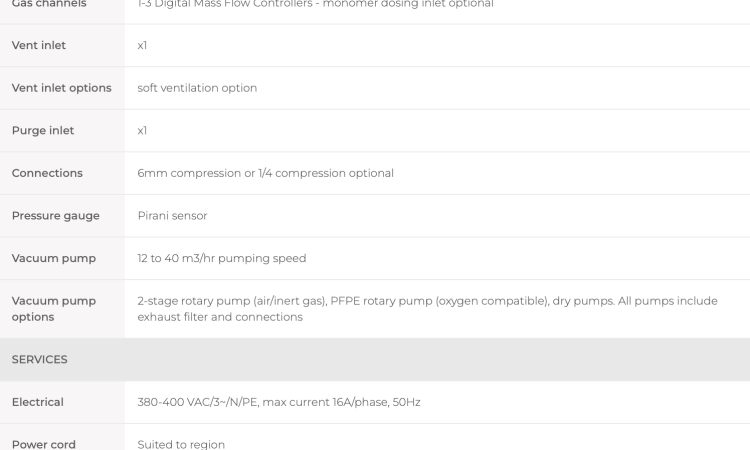This screenshot has width=750, height=450.
Task: Select the 12 to 40 m3/hr pumping speed text
Action: 221,258
